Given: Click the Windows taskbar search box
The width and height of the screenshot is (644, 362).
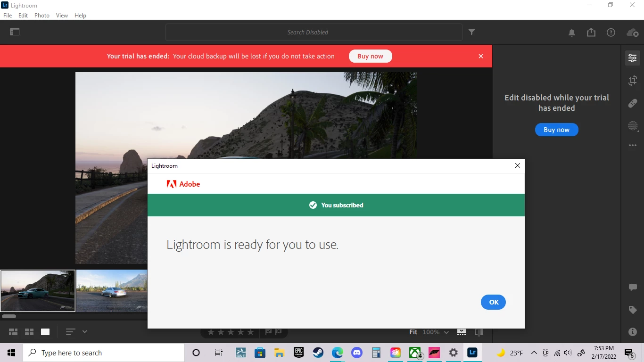Looking at the screenshot, I should point(104,353).
